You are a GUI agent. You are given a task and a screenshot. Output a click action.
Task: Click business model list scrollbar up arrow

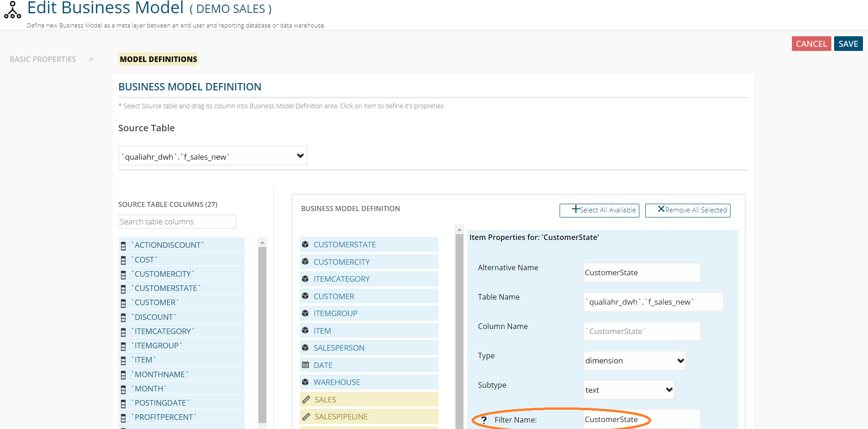click(x=459, y=229)
